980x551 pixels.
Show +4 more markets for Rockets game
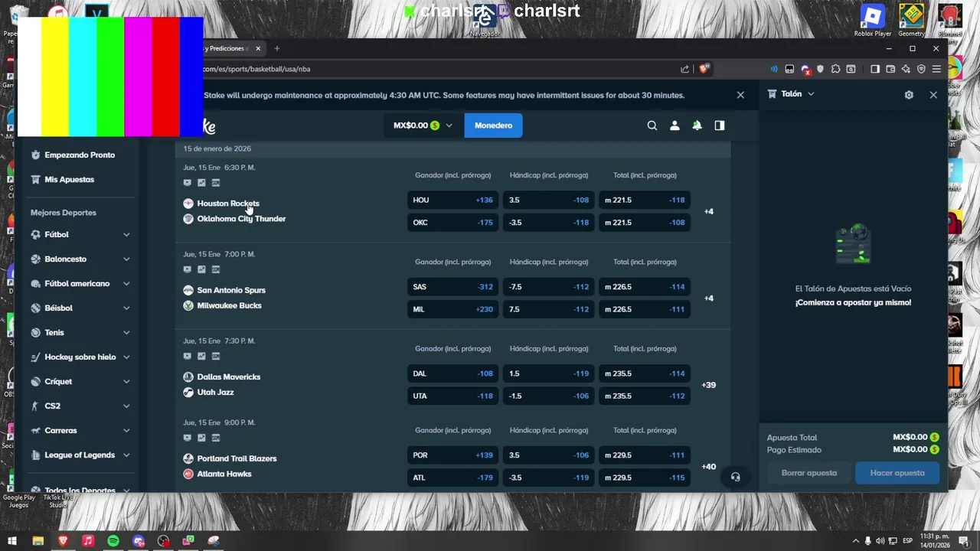[709, 211]
